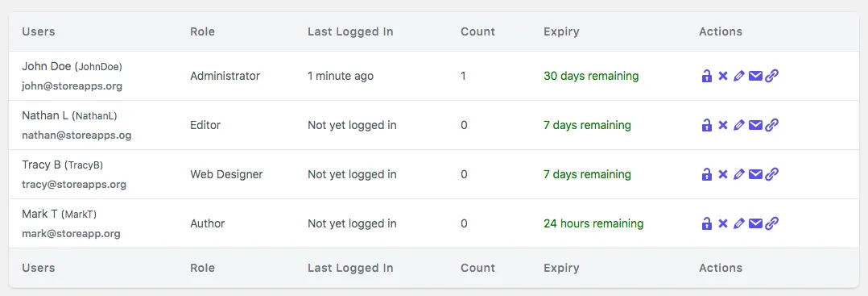Email login link to Nathan L

coord(755,125)
